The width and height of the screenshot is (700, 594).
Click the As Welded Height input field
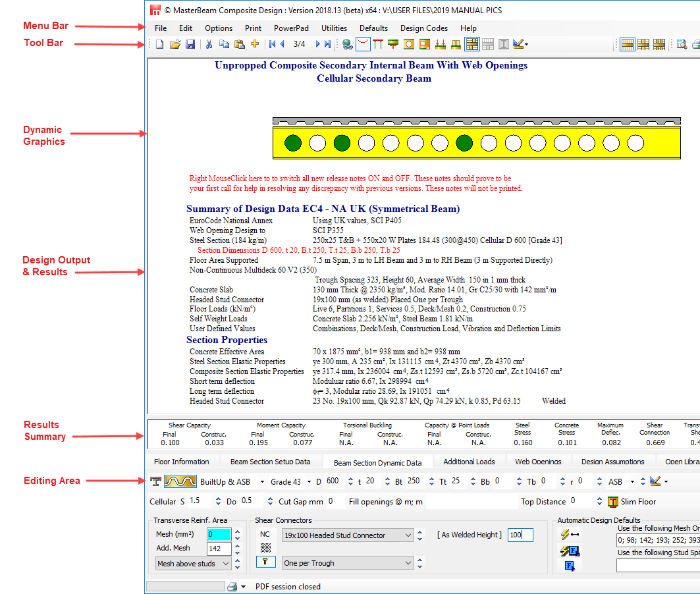tap(520, 535)
